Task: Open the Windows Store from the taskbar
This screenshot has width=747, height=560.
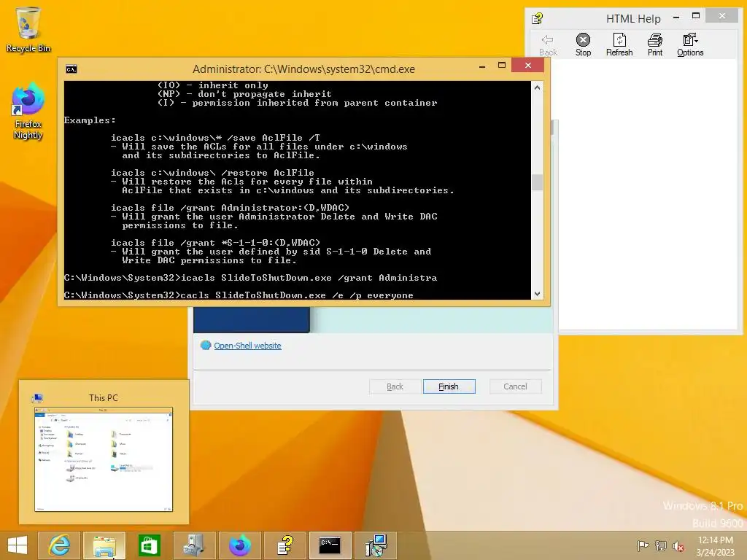Action: (x=150, y=545)
